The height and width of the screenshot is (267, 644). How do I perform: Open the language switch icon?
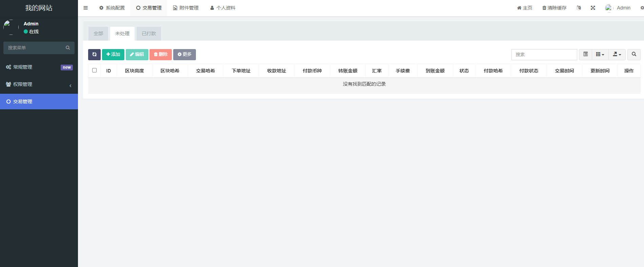[x=579, y=8]
